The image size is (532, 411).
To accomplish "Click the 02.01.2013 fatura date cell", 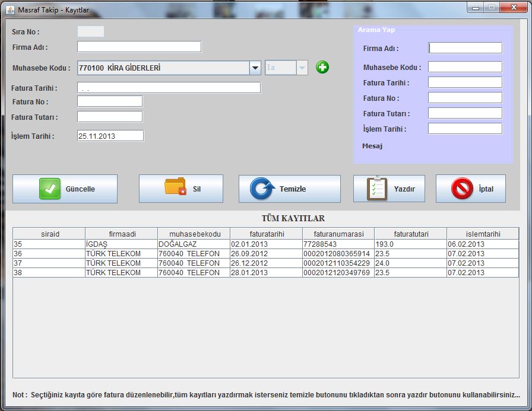I will tap(267, 244).
